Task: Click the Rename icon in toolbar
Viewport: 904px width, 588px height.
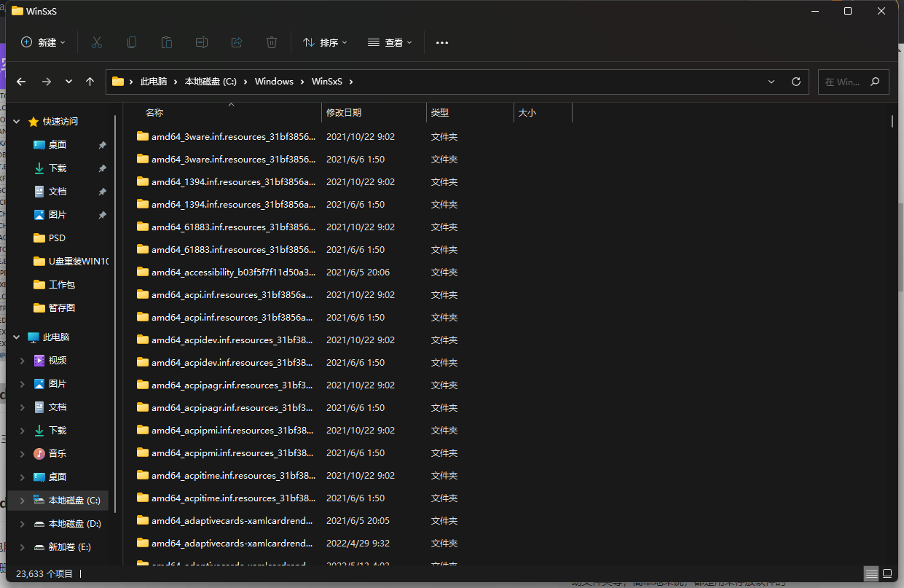Action: tap(202, 42)
